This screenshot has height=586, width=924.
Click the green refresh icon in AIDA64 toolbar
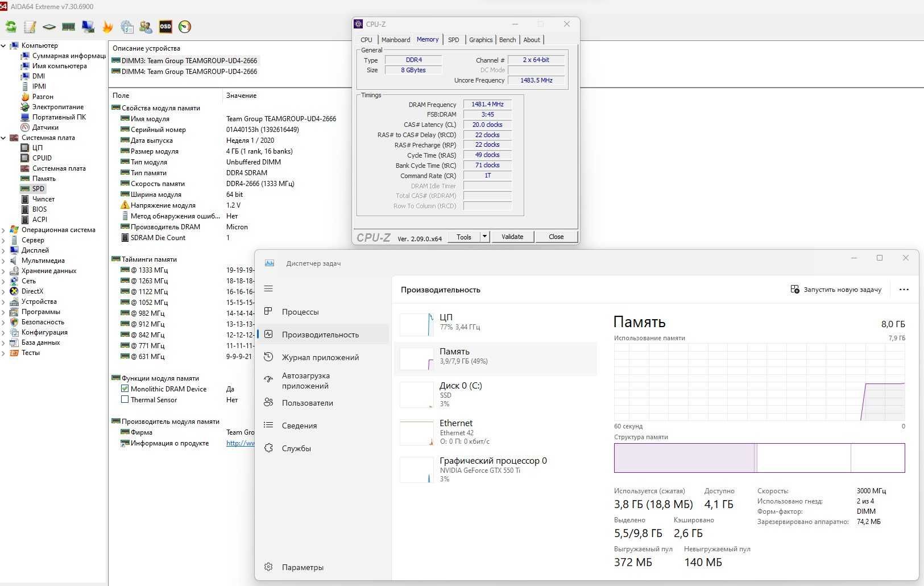pyautogui.click(x=11, y=27)
